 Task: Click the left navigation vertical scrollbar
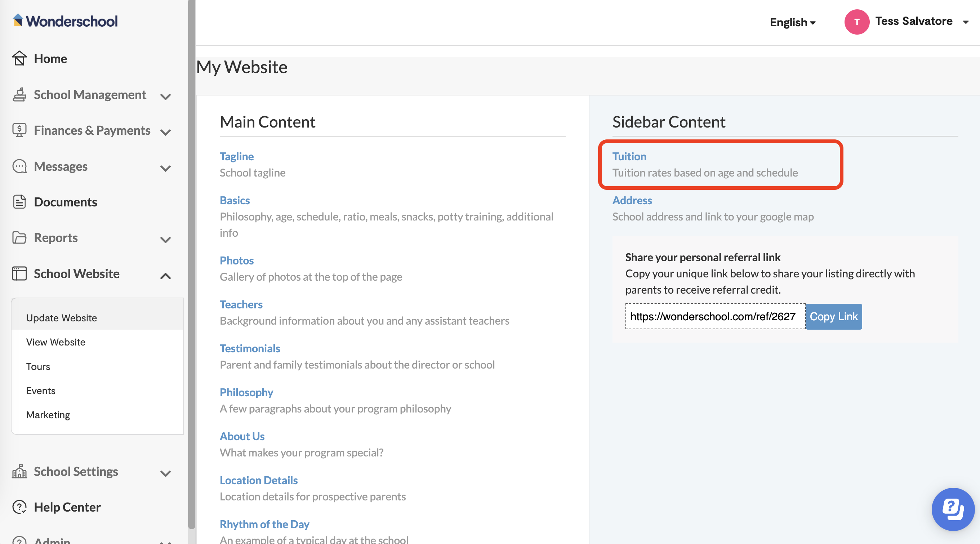(192, 264)
